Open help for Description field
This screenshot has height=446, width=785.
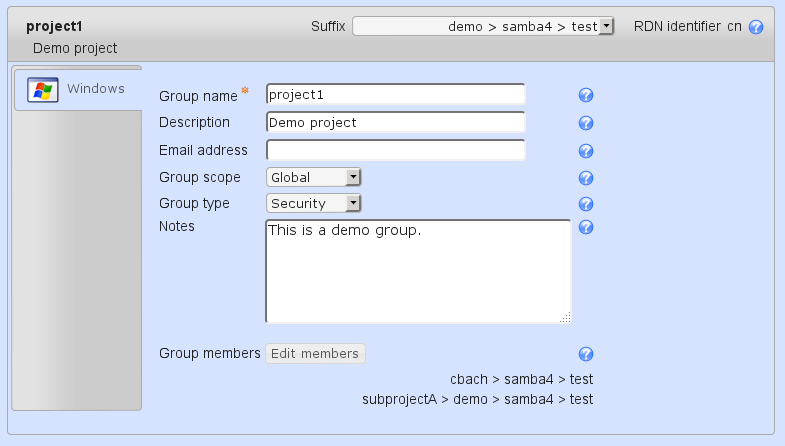pos(587,123)
